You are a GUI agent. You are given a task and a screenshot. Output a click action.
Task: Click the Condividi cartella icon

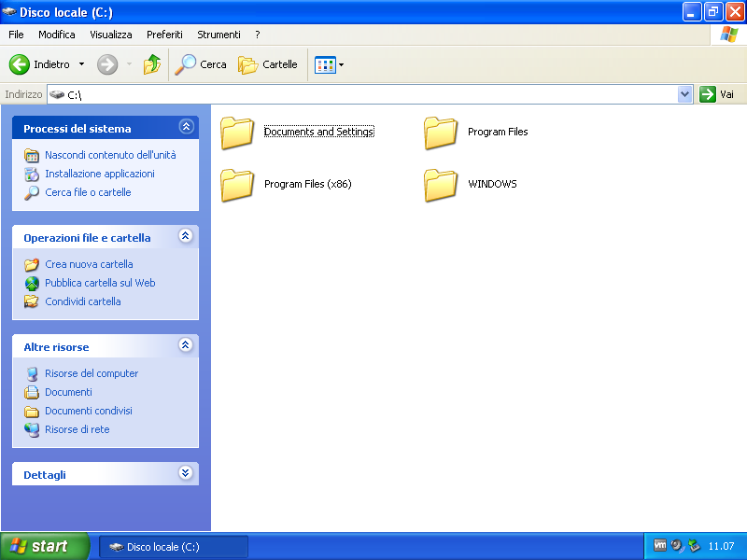pos(32,301)
